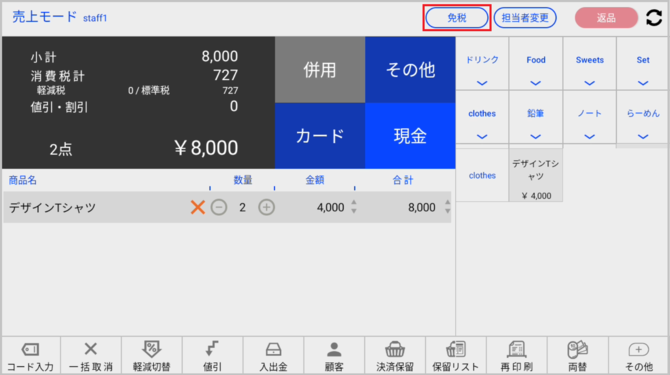This screenshot has height=375, width=670.
Task: Refresh using the sync arrows icon
Action: point(654,18)
